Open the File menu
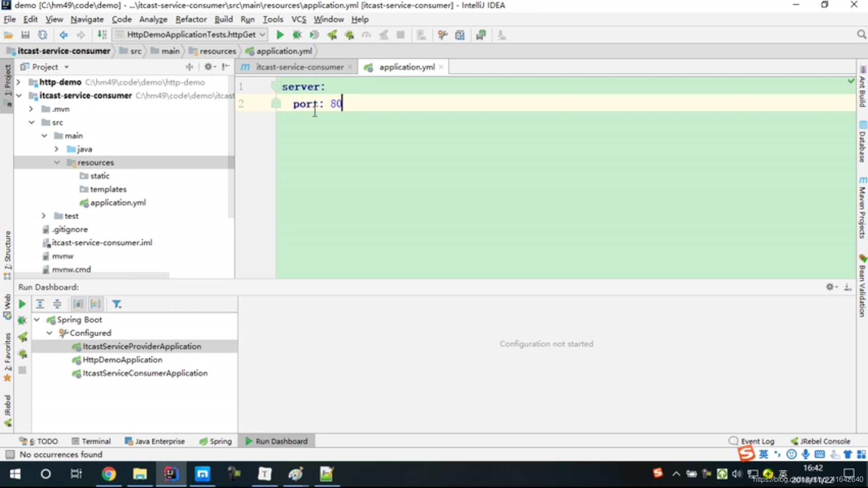Viewport: 868px width, 488px height. pos(9,19)
